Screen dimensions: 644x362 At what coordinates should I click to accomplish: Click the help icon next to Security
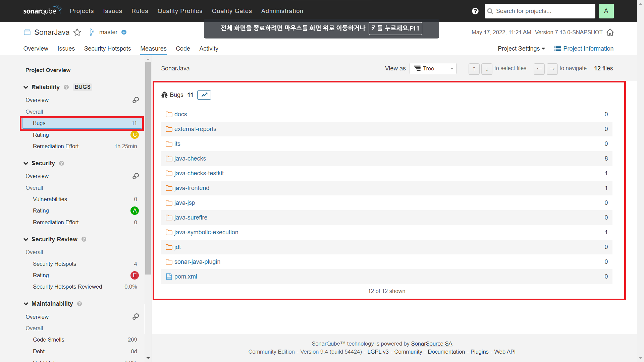(61, 163)
